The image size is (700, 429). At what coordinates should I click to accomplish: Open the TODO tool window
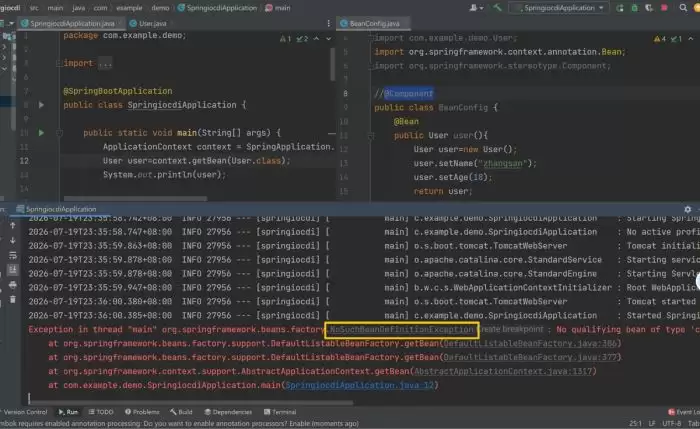[101, 412]
